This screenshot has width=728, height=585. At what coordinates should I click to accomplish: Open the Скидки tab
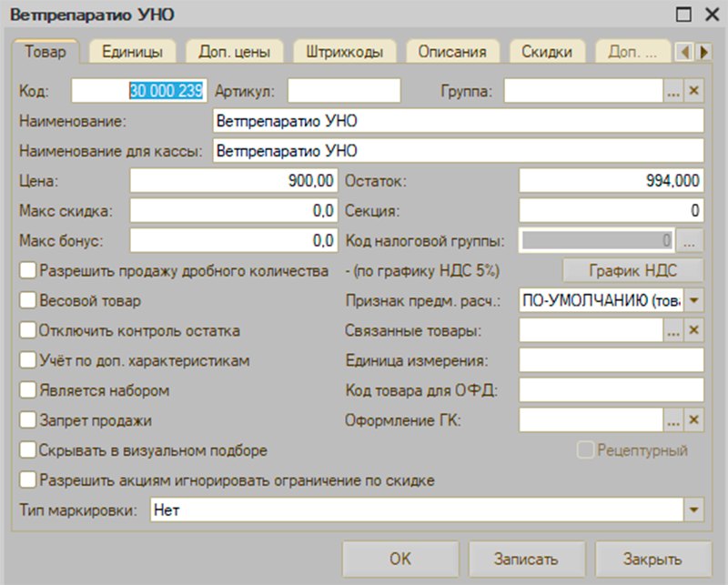click(x=547, y=52)
